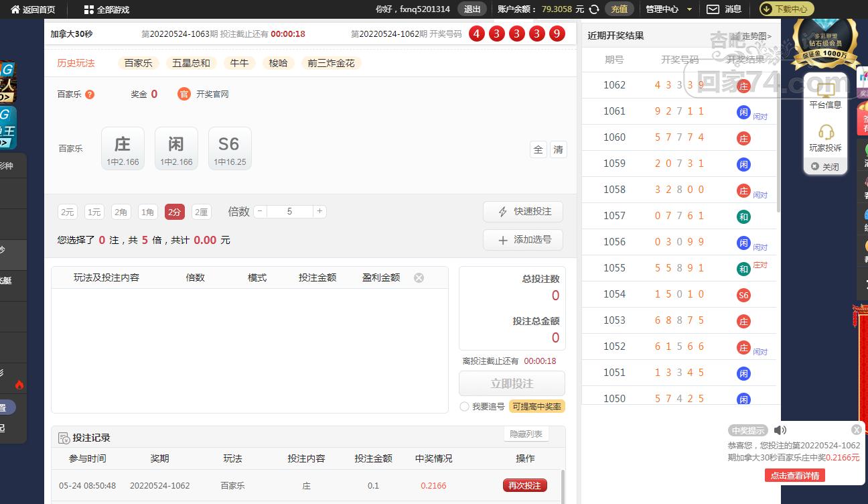Click 再次投注 to repeat the bet
Viewport: 868px width, 504px height.
[x=525, y=485]
